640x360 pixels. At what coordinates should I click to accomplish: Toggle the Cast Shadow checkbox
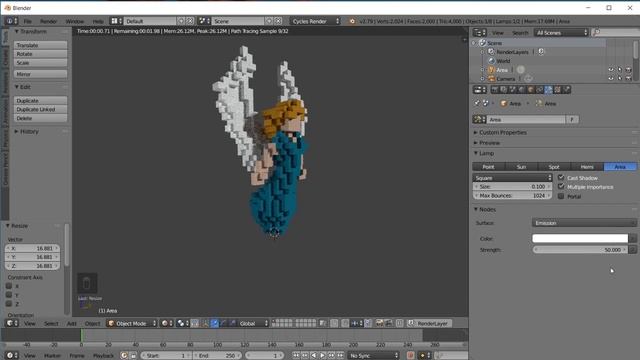pos(561,178)
